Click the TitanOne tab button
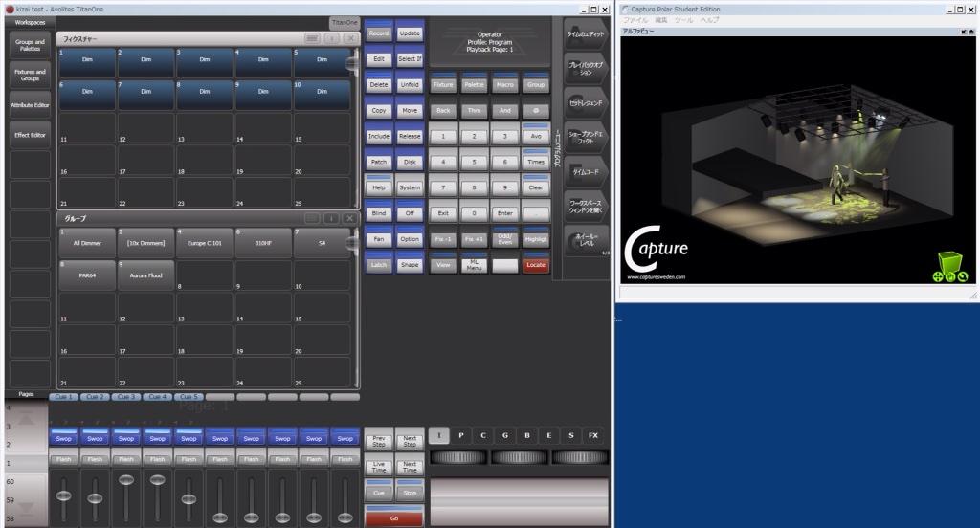 pos(345,23)
